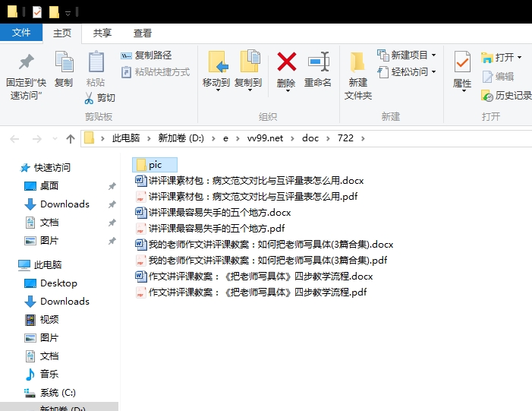Click 新加卷 (D:) in the address bar
Screen dimensions: 532x411
[181, 138]
